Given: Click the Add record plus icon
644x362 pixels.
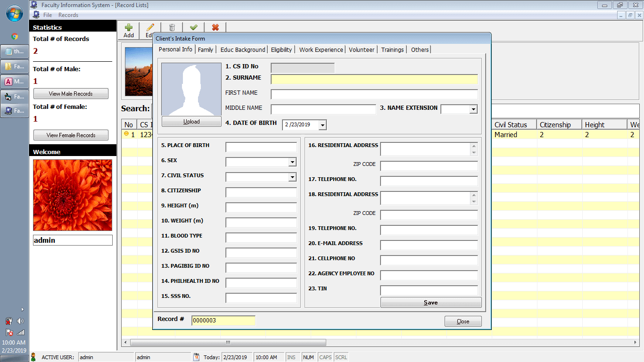Looking at the screenshot, I should [128, 27].
